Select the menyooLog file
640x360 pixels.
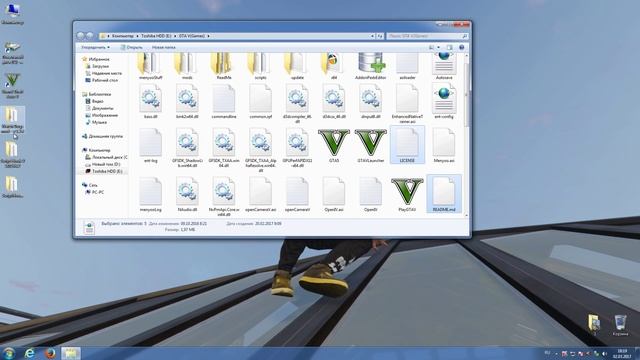point(150,194)
